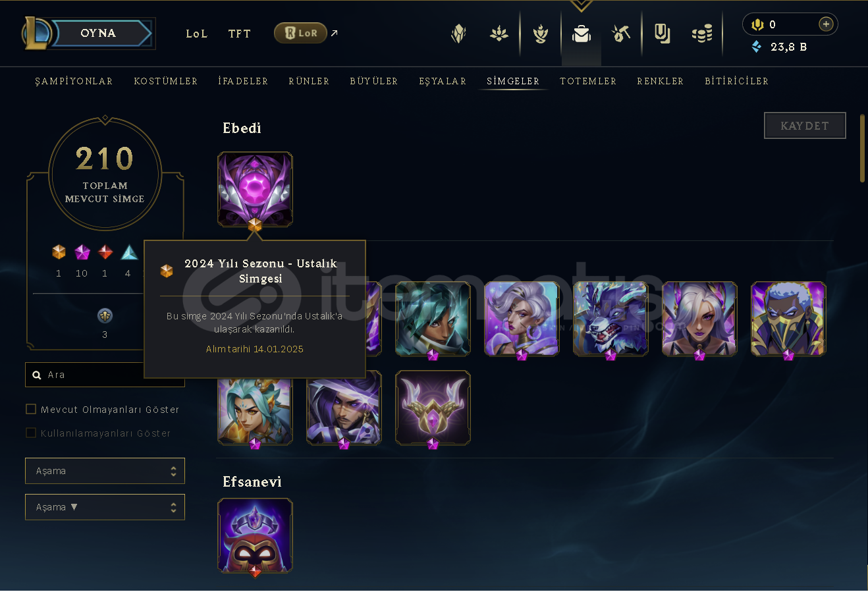
Task: Open the Collection briefcase icon
Action: [x=581, y=34]
